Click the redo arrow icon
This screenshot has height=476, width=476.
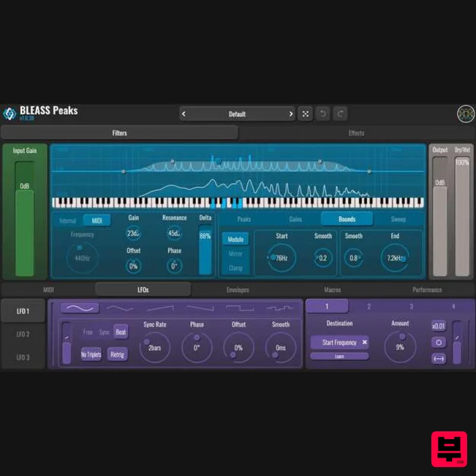[340, 114]
